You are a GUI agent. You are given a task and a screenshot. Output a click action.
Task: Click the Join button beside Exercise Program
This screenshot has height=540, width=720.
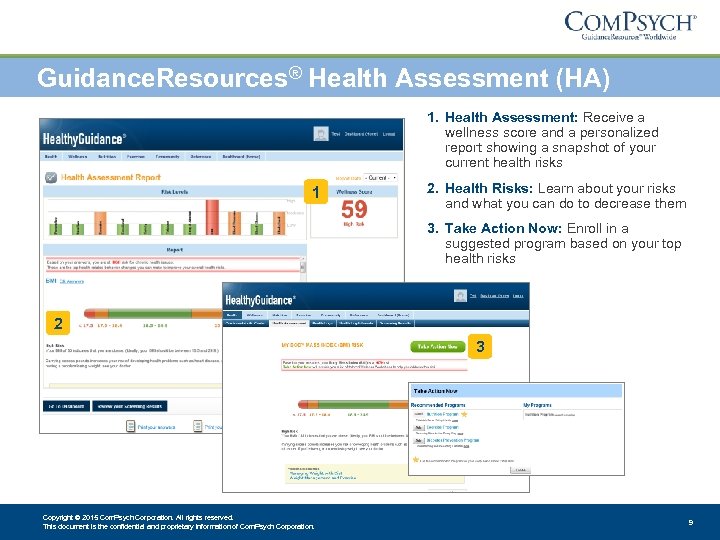418,428
